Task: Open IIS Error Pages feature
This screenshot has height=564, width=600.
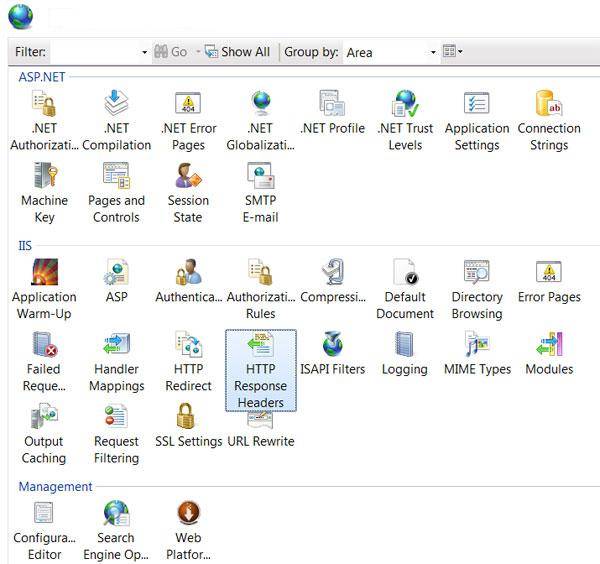Action: [549, 281]
